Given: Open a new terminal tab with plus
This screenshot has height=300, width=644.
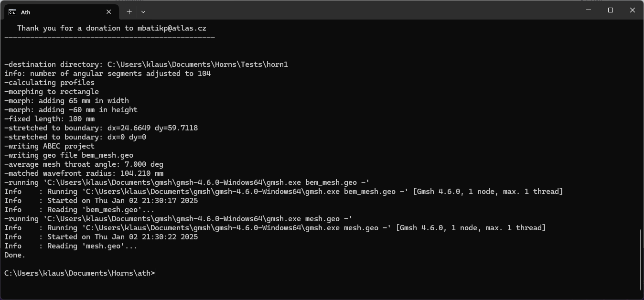Looking at the screenshot, I should point(129,11).
